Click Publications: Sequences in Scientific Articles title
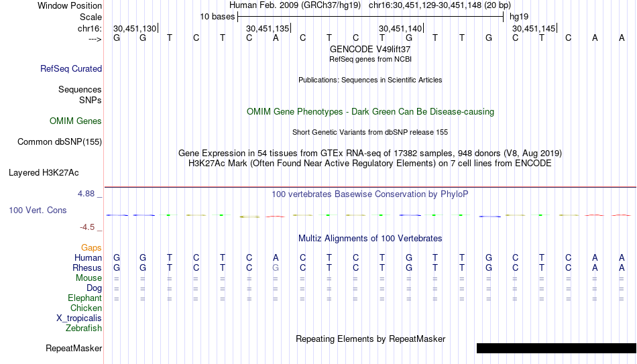The width and height of the screenshot is (637, 364). click(370, 80)
